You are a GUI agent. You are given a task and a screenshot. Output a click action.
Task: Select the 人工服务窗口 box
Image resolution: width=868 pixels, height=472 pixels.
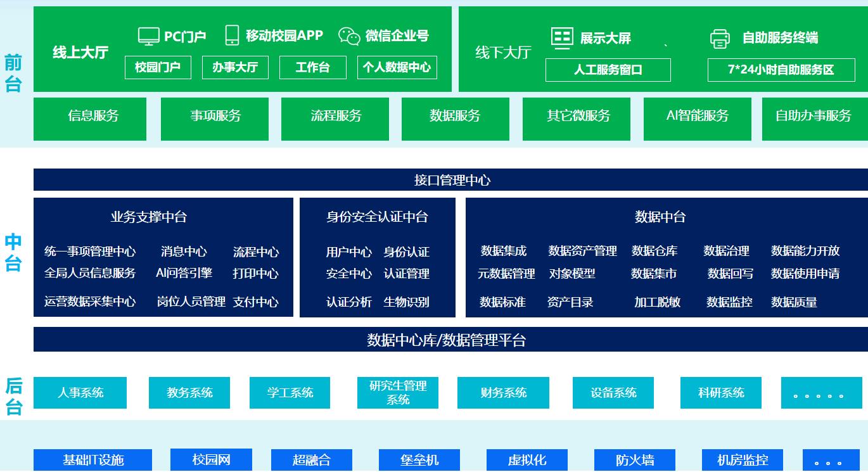point(608,70)
